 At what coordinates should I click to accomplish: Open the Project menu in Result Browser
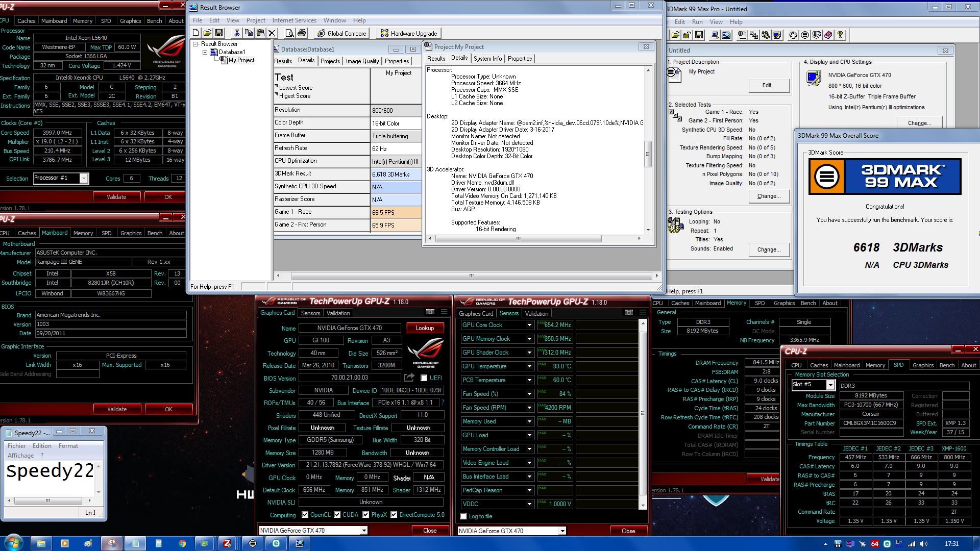[256, 20]
